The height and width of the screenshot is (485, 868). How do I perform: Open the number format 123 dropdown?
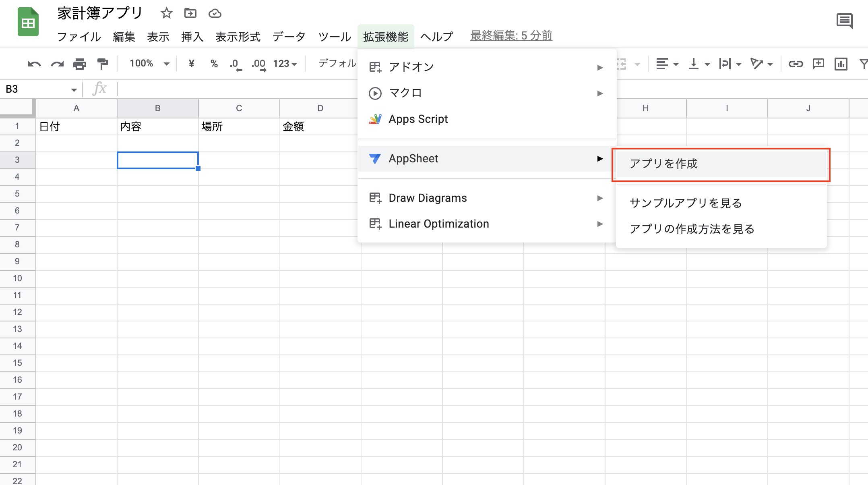pos(285,63)
